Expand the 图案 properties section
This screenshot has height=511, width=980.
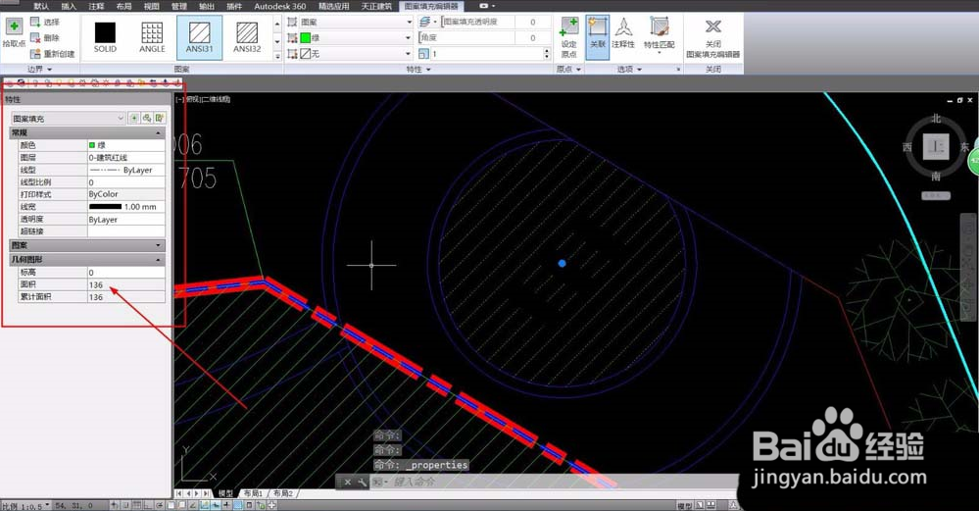[x=87, y=245]
